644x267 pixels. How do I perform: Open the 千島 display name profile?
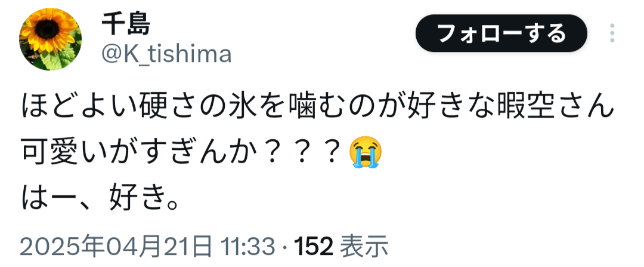(126, 24)
